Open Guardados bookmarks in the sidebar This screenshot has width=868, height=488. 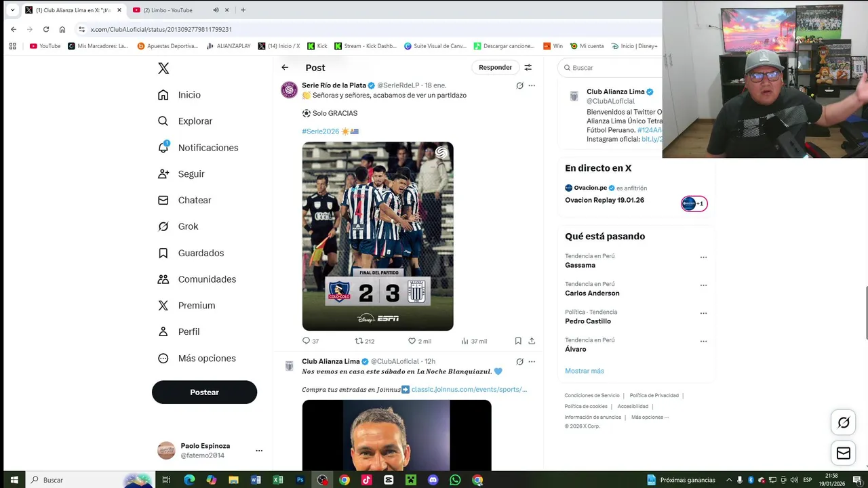tap(191, 253)
